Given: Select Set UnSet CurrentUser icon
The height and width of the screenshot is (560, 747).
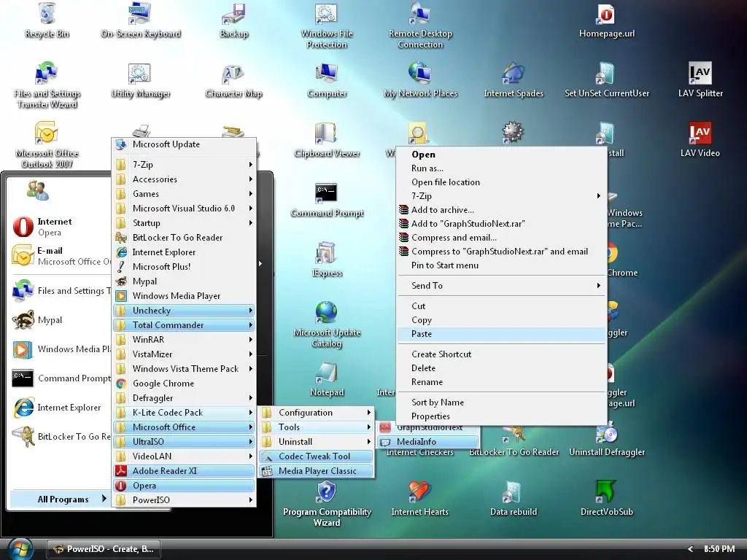Looking at the screenshot, I should (606, 80).
